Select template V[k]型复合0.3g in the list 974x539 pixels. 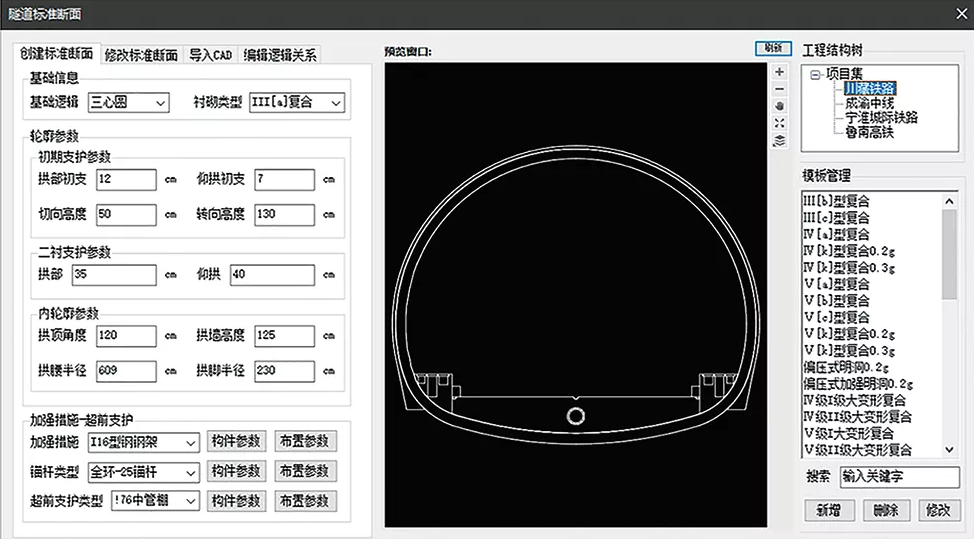pyautogui.click(x=850, y=350)
